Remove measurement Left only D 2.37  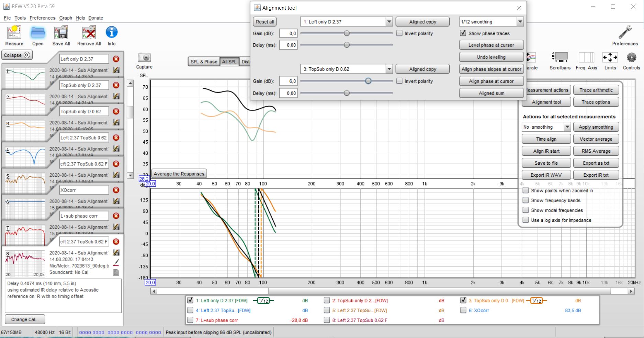pos(116,59)
